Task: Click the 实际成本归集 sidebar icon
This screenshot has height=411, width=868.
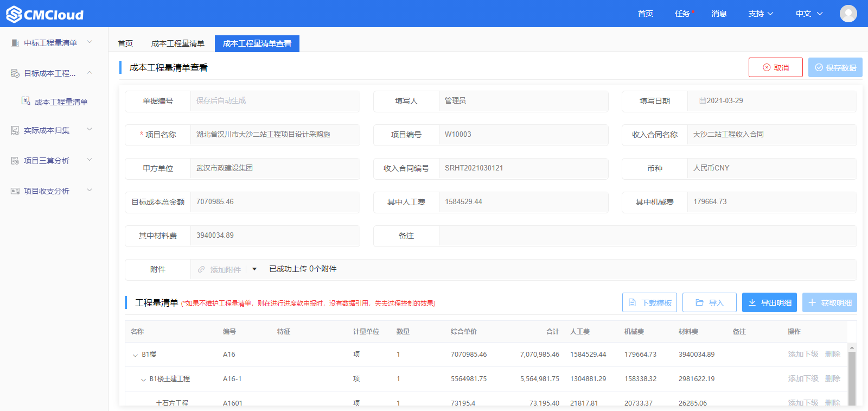Action: tap(15, 130)
